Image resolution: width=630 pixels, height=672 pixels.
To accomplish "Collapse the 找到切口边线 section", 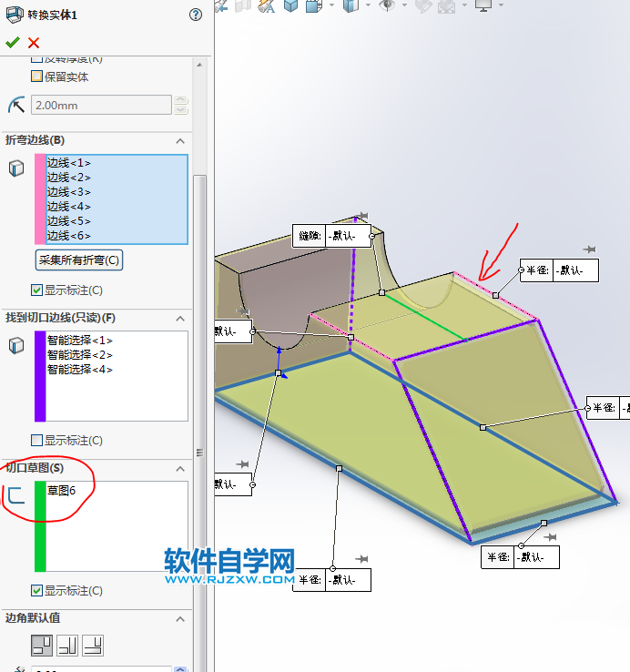I will [180, 318].
